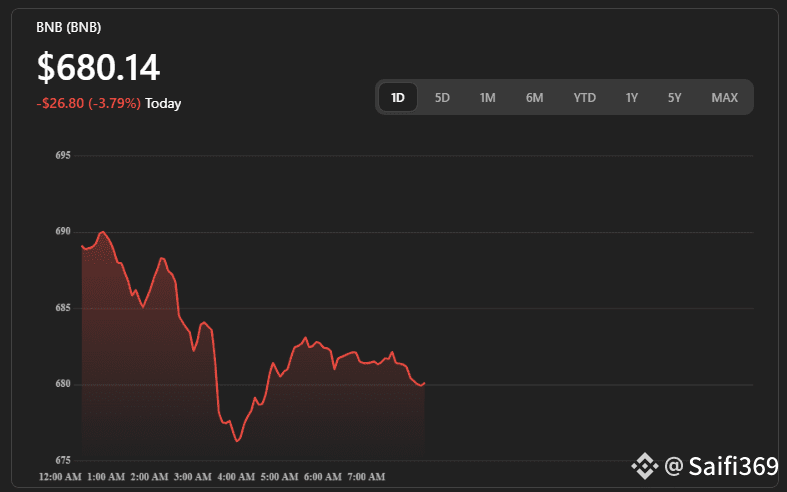Click the 680 y-axis label
Image resolution: width=787 pixels, height=492 pixels.
click(x=63, y=384)
